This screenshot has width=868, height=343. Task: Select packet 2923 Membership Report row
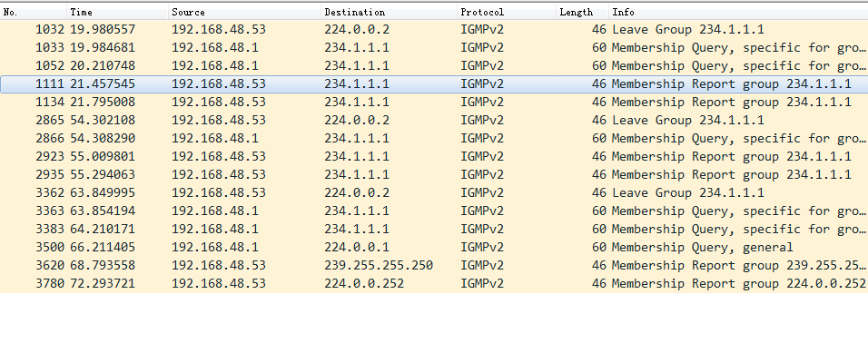(434, 157)
